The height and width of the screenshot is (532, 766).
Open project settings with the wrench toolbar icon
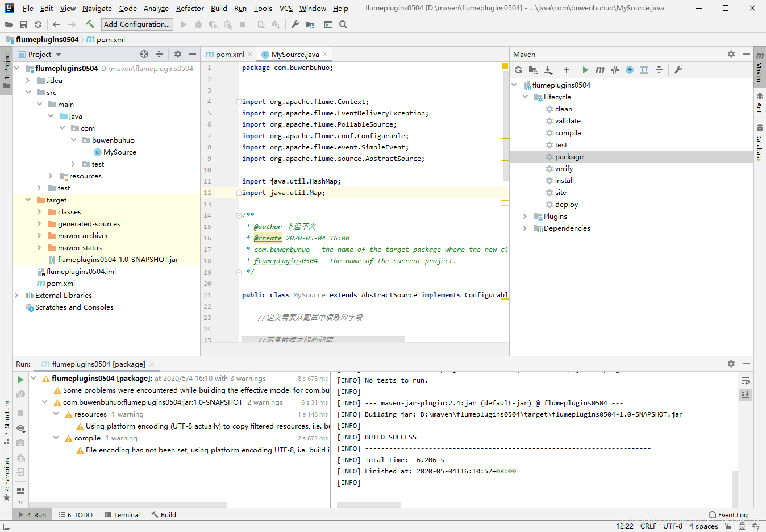click(295, 24)
